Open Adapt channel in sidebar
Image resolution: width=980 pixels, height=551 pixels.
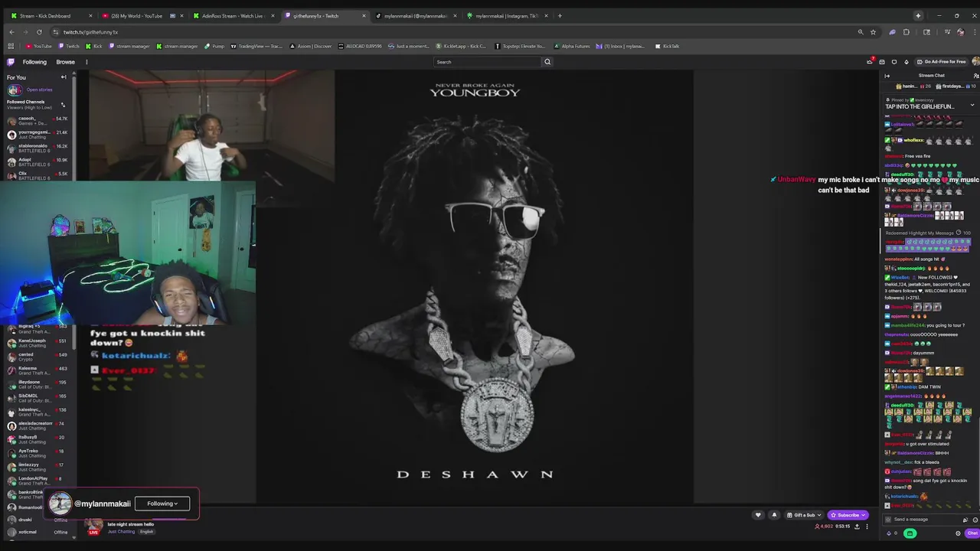tap(37, 161)
